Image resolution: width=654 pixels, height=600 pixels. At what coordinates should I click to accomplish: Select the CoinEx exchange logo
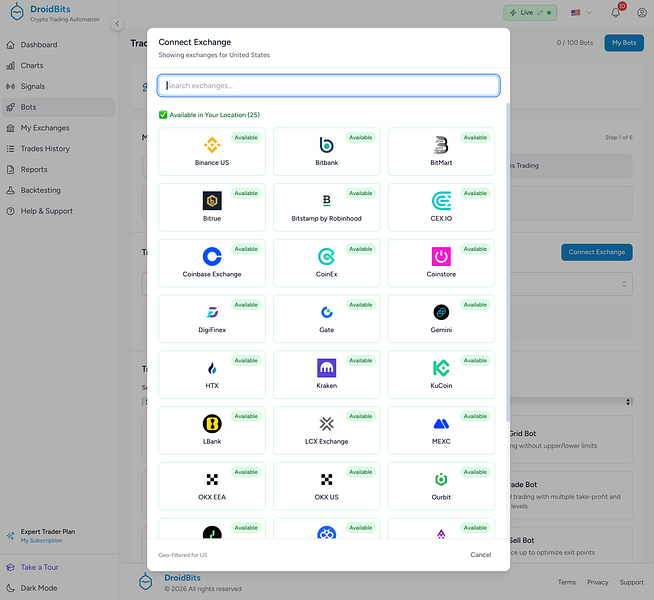pyautogui.click(x=327, y=256)
